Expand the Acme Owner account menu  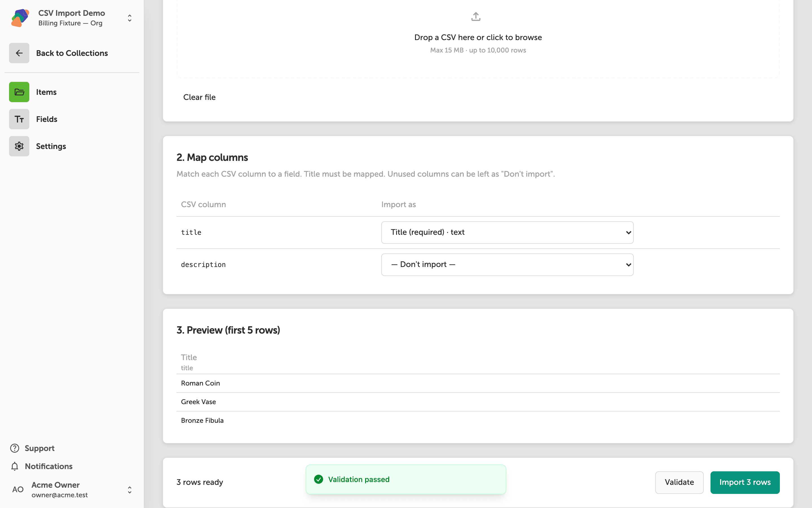pyautogui.click(x=129, y=490)
